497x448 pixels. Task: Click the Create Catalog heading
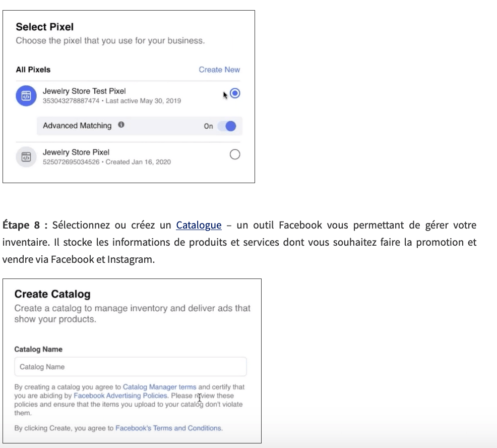(52, 294)
